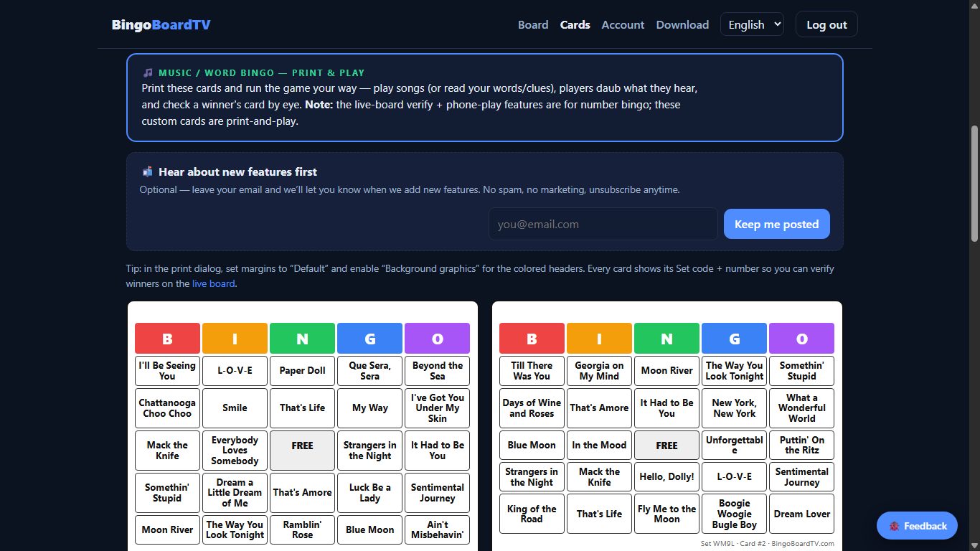Click purple O header on second card

tap(801, 339)
